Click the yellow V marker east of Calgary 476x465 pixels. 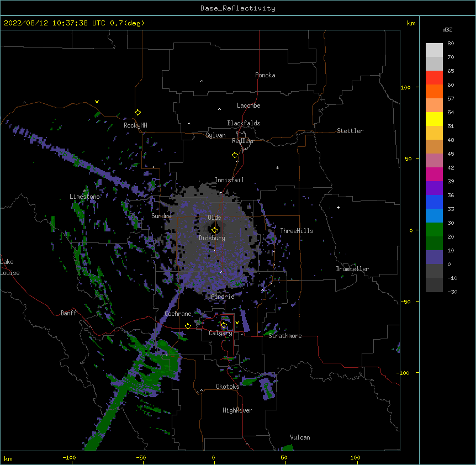coord(237,323)
